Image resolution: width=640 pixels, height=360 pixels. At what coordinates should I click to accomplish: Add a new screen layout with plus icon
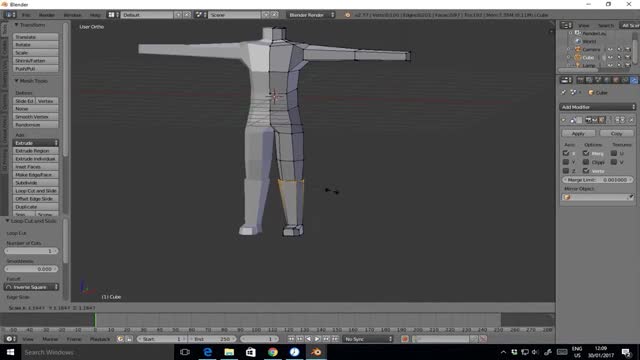coord(178,15)
